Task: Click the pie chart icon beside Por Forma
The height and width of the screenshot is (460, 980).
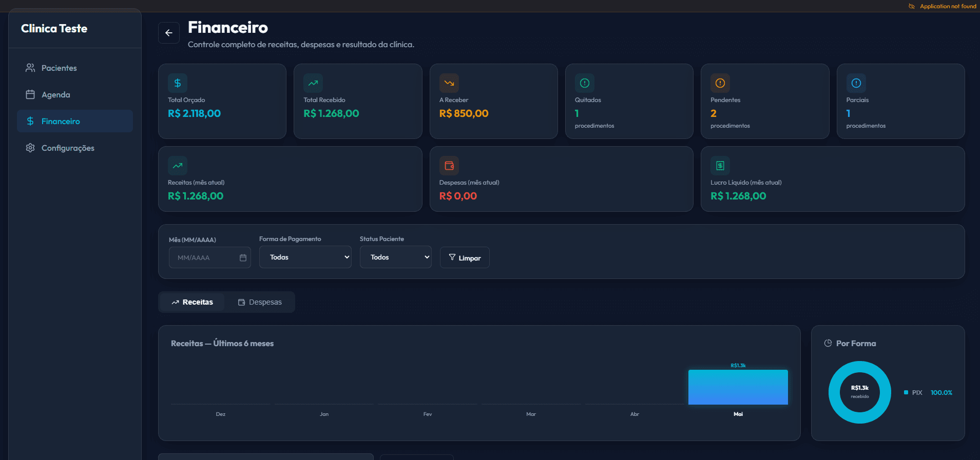Action: [828, 343]
